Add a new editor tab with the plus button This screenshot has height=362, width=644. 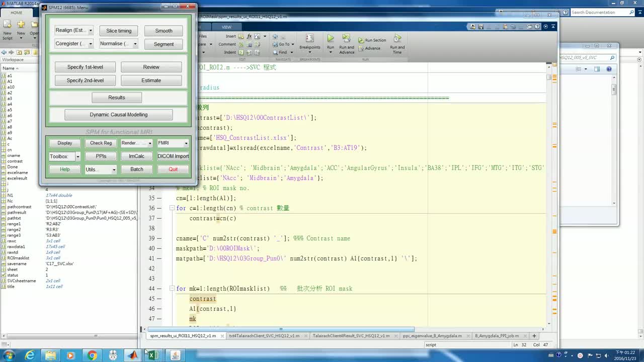534,336
